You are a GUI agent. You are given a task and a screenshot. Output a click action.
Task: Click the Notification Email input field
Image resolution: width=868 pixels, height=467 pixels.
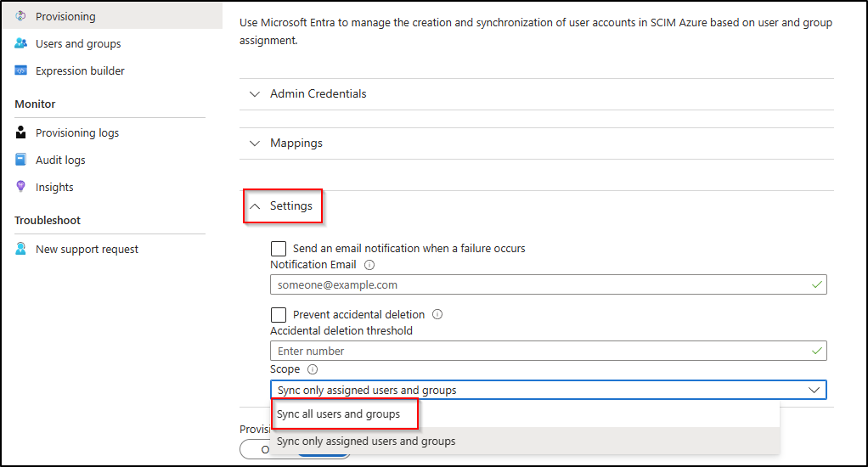(539, 285)
